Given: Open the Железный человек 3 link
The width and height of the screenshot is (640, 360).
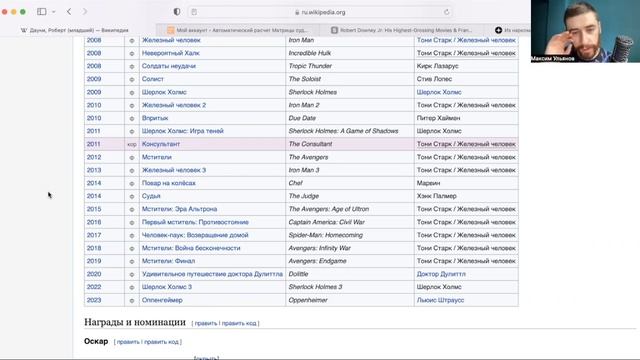Looking at the screenshot, I should 174,170.
